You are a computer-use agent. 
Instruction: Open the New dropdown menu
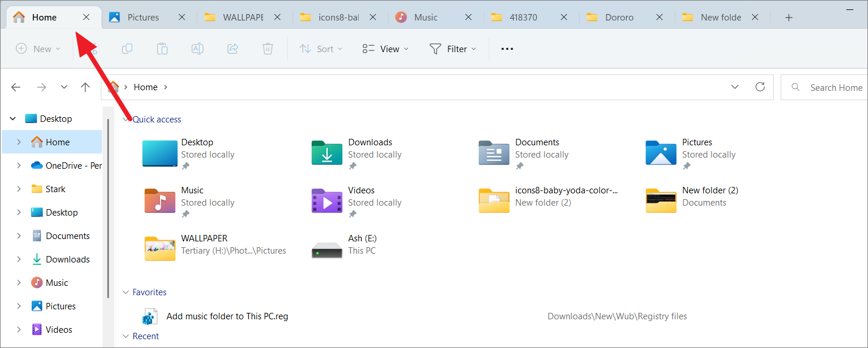coord(38,49)
